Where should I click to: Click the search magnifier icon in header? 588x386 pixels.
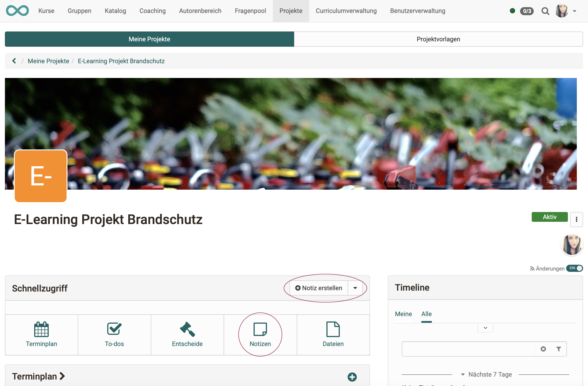pos(545,11)
